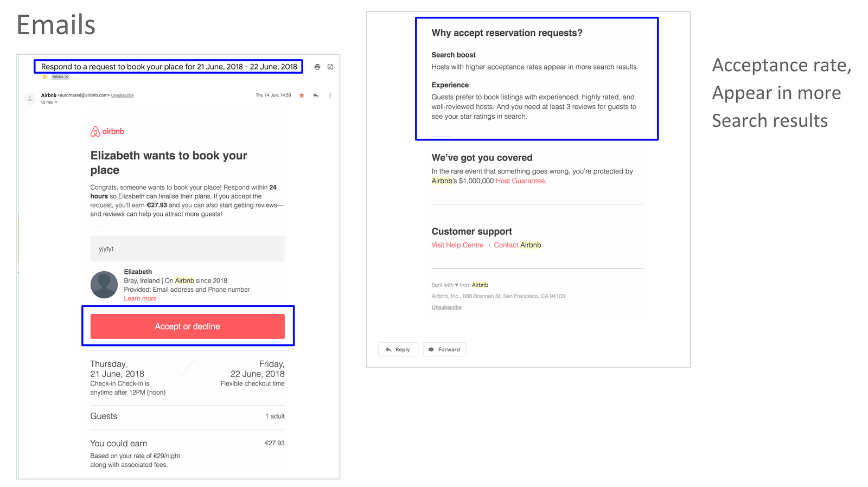Open the Learn more link about Elizabeth
This screenshot has height=487, width=868.
point(140,298)
